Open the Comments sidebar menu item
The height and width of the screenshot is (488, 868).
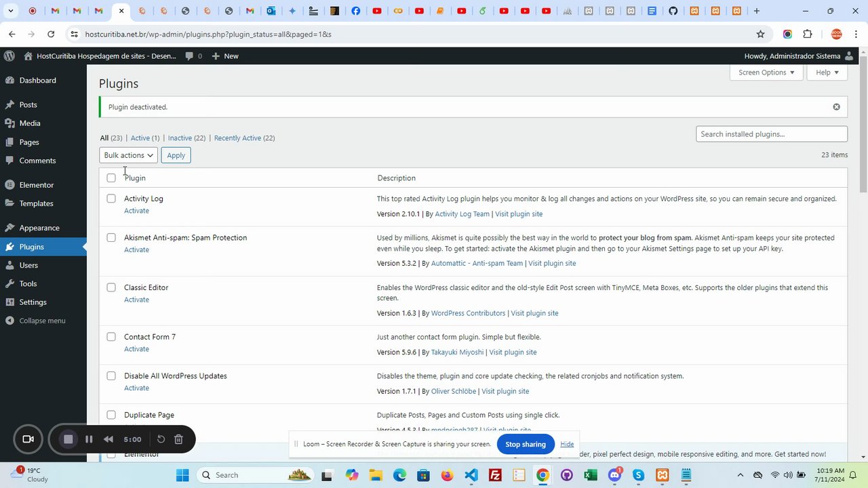click(x=37, y=161)
